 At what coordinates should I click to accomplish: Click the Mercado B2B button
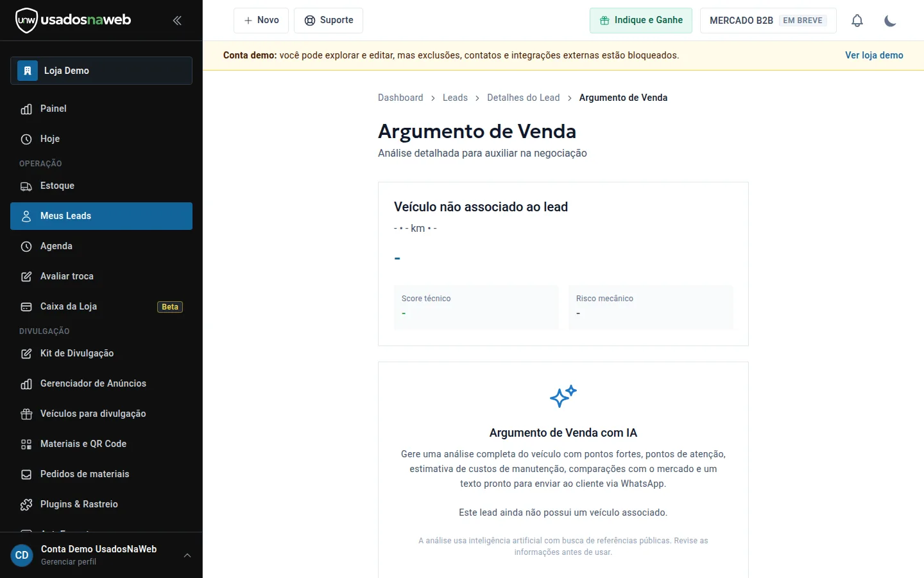tap(768, 21)
